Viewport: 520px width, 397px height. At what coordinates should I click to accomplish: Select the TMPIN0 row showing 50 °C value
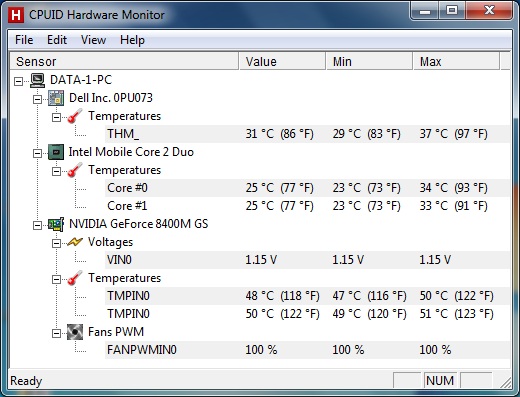[x=307, y=314]
